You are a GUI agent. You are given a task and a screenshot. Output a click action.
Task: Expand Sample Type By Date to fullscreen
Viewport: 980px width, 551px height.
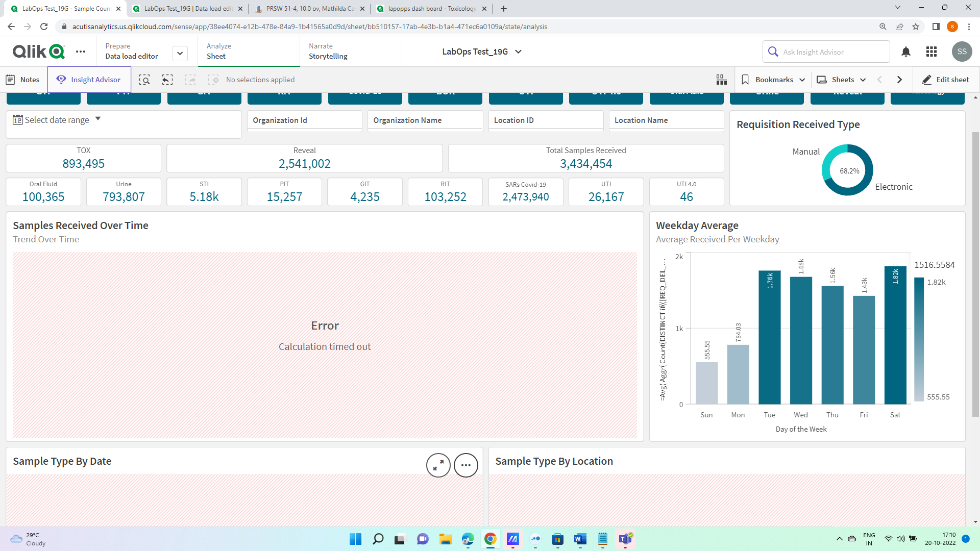[x=438, y=465]
